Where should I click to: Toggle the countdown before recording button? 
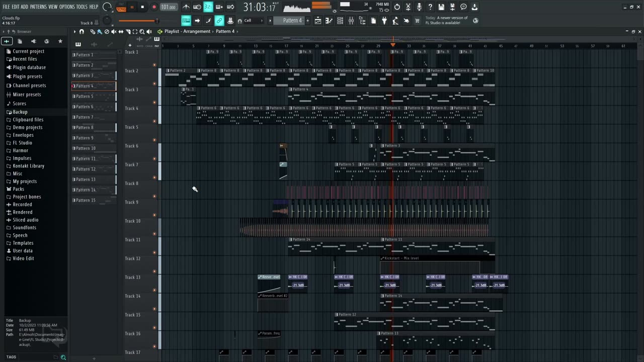click(208, 7)
